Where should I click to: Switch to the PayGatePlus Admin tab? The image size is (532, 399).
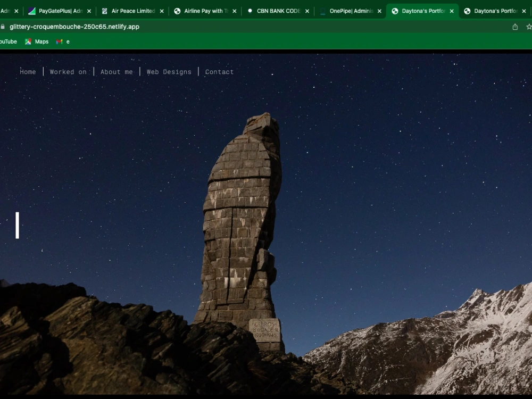pos(60,11)
